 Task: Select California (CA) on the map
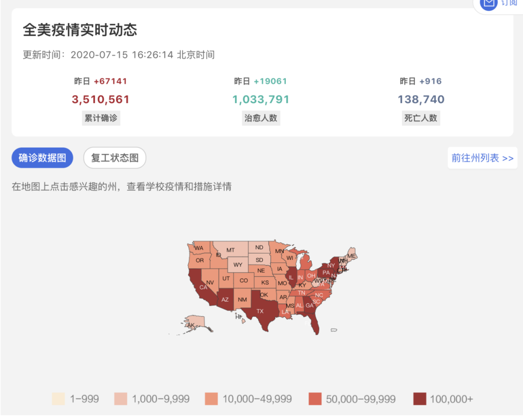click(203, 287)
